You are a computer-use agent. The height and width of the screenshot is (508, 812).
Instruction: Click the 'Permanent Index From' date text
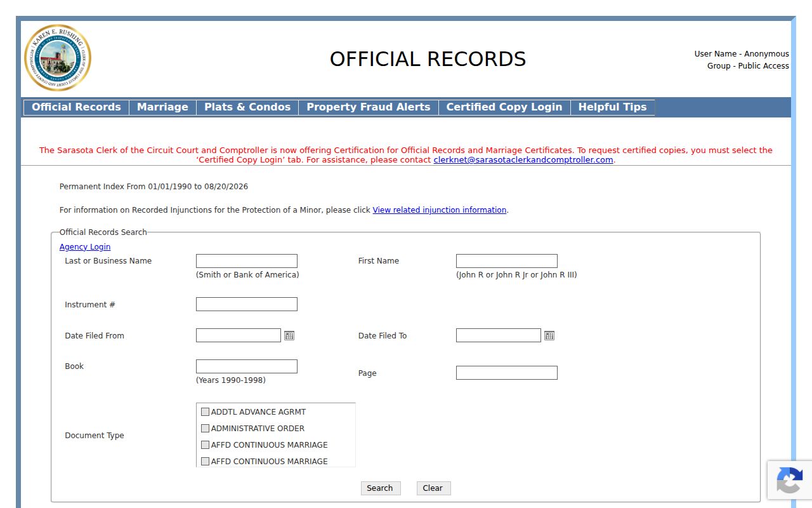(x=154, y=187)
